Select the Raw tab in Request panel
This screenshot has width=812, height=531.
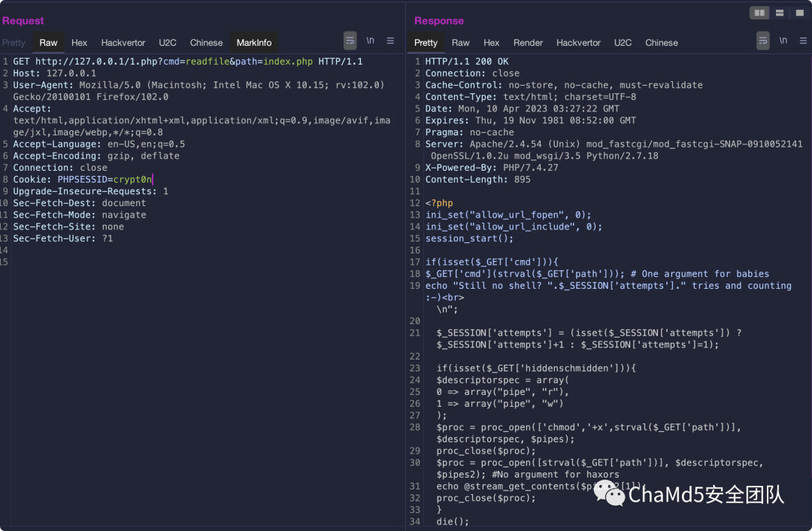tap(48, 43)
